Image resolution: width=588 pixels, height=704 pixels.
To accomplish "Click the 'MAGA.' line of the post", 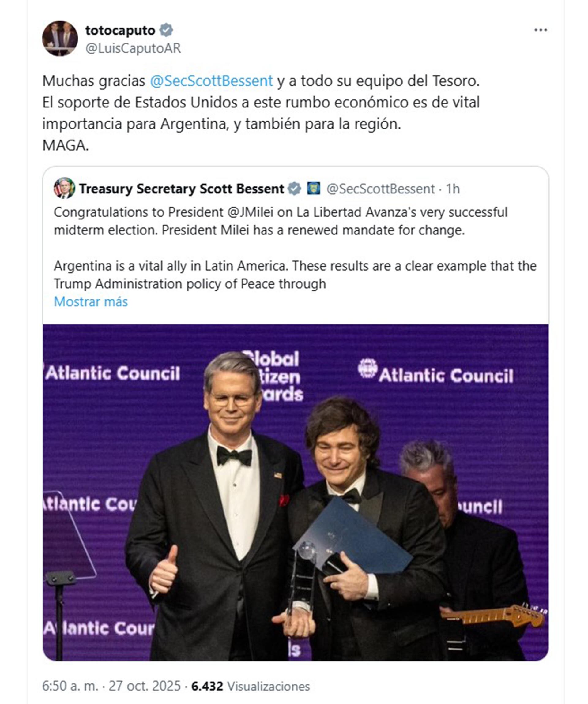I will click(66, 145).
